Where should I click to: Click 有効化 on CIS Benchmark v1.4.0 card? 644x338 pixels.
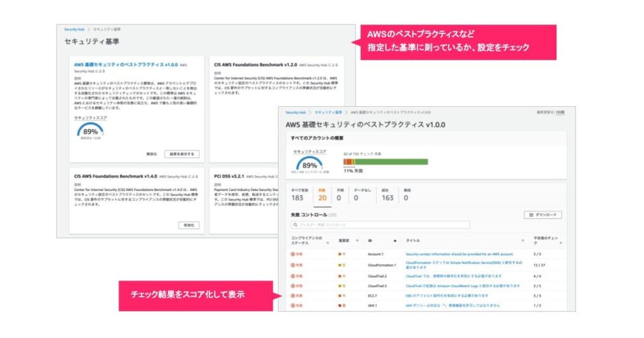188,224
